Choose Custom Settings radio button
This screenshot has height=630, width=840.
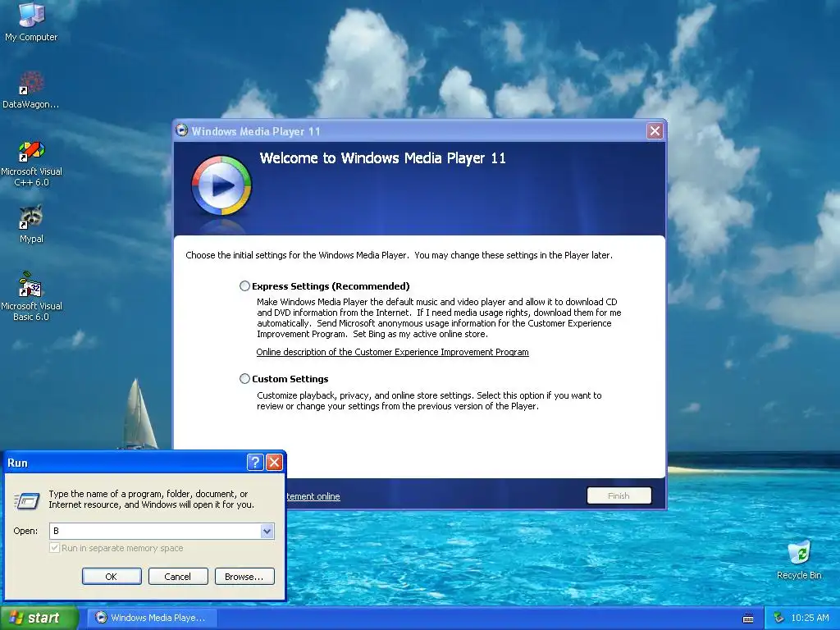coord(244,379)
